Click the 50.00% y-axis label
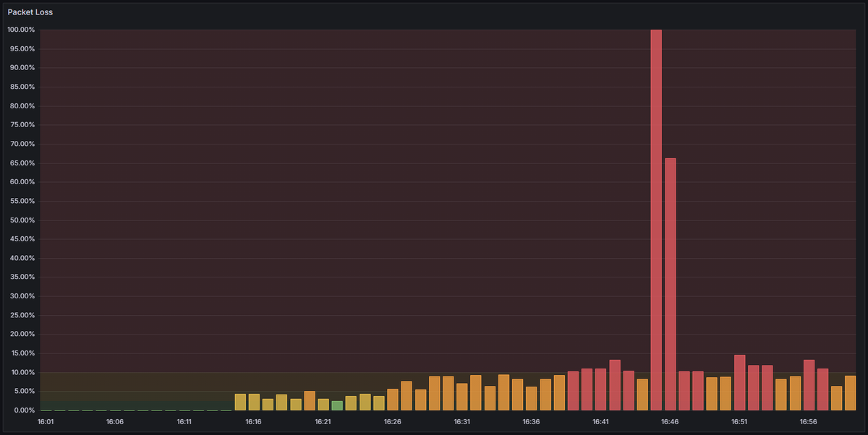Image resolution: width=868 pixels, height=435 pixels. pyautogui.click(x=22, y=220)
